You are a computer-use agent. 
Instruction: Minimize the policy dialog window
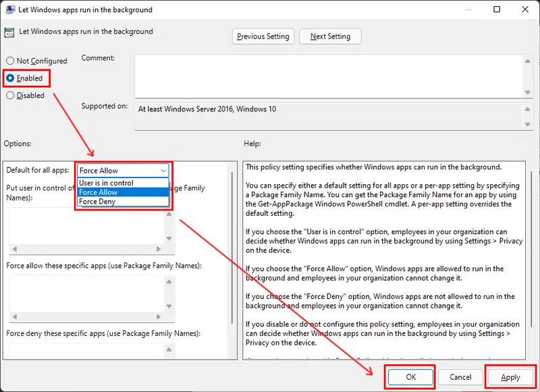point(468,9)
